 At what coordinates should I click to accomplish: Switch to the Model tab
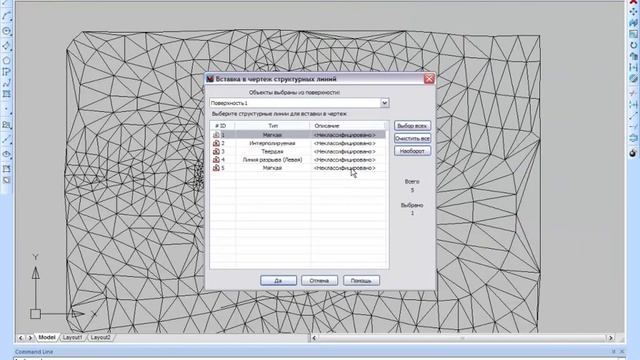click(x=47, y=338)
